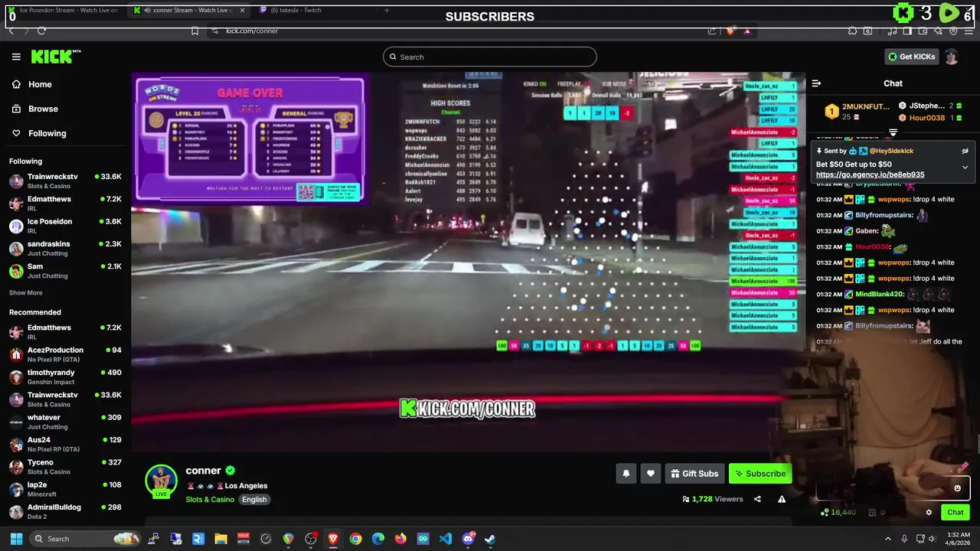Open Firefox from taskbar
The width and height of the screenshot is (980, 551).
[x=400, y=539]
